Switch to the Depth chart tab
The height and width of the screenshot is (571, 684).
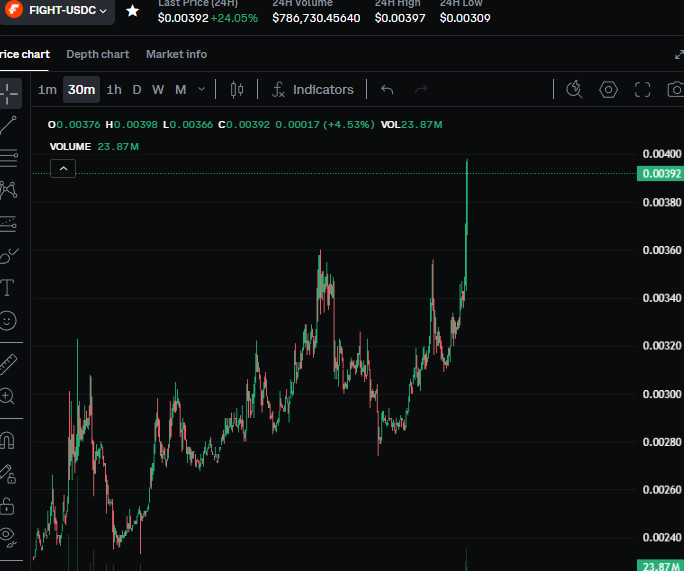[x=98, y=54]
